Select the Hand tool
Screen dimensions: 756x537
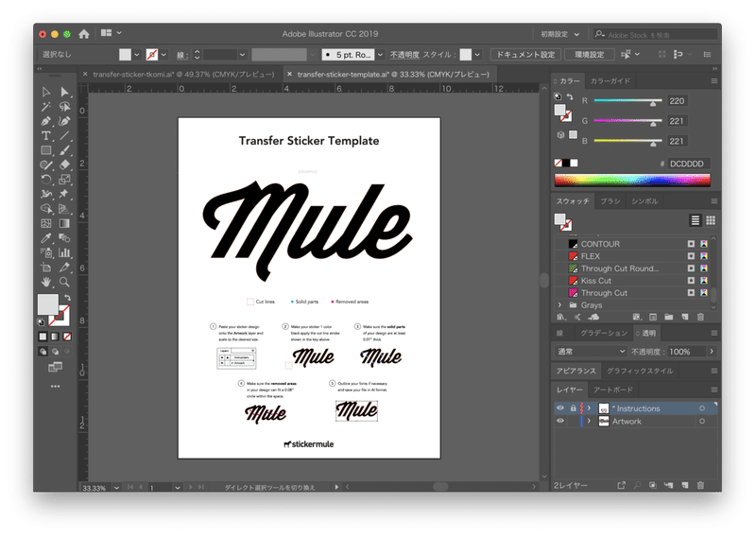[x=46, y=282]
